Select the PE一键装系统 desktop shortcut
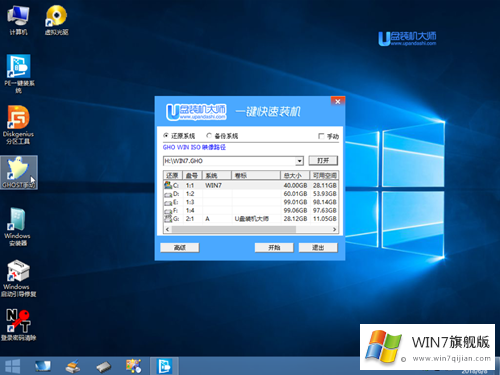This screenshot has height=375, width=500. (x=19, y=74)
